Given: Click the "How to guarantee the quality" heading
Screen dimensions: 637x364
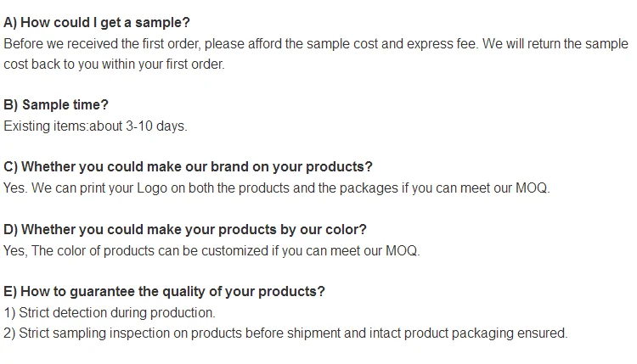Looking at the screenshot, I should 164,291.
